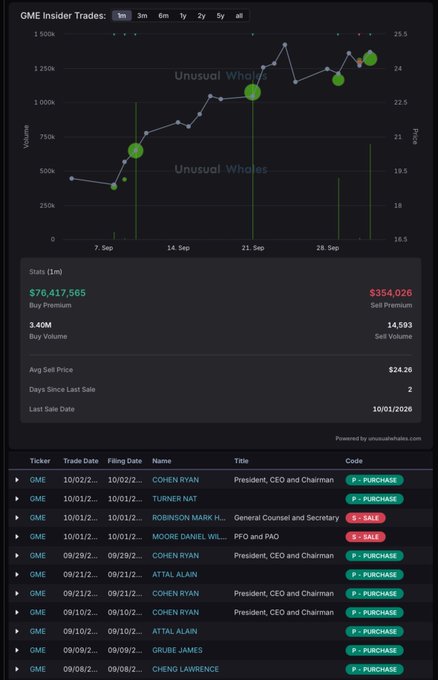The height and width of the screenshot is (680, 438).
Task: Show all-time insider trades
Action: coord(239,16)
